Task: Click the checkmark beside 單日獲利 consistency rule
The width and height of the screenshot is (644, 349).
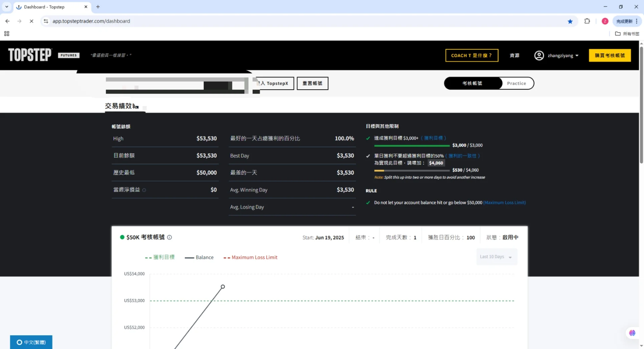Action: point(368,156)
